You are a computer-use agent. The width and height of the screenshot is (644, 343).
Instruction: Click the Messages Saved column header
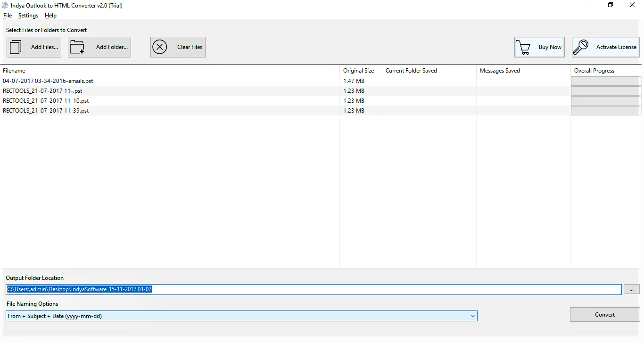(x=523, y=71)
